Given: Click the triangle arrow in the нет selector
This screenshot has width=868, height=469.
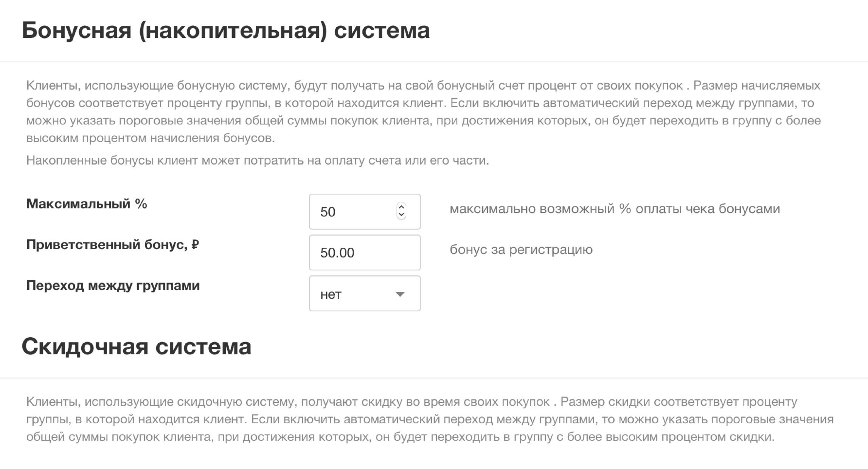Looking at the screenshot, I should [x=400, y=294].
